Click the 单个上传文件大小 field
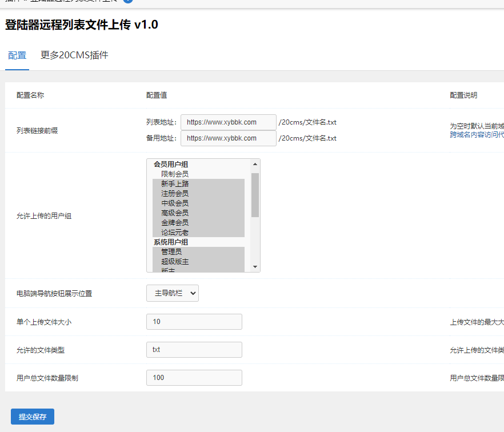504x432 pixels. coord(194,322)
